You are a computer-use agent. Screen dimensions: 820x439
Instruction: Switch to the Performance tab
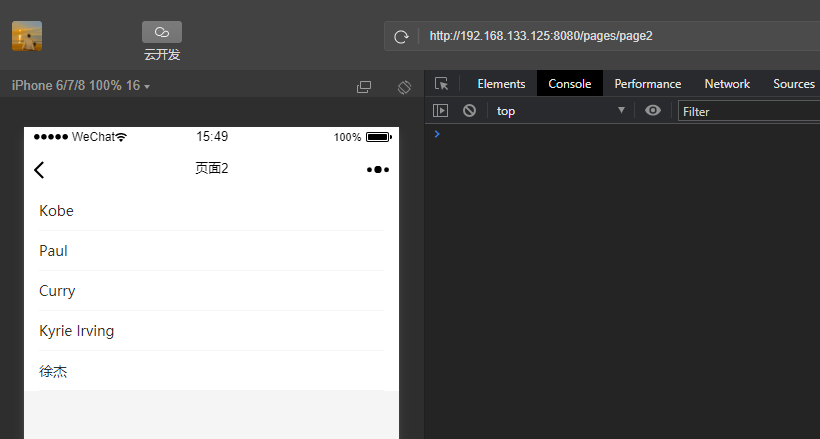[x=647, y=84]
